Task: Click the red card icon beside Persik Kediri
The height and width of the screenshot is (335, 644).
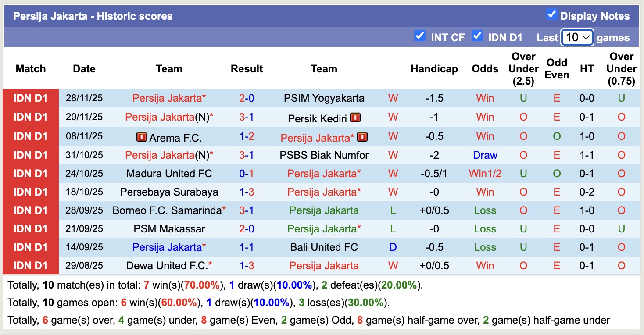Action: [356, 117]
